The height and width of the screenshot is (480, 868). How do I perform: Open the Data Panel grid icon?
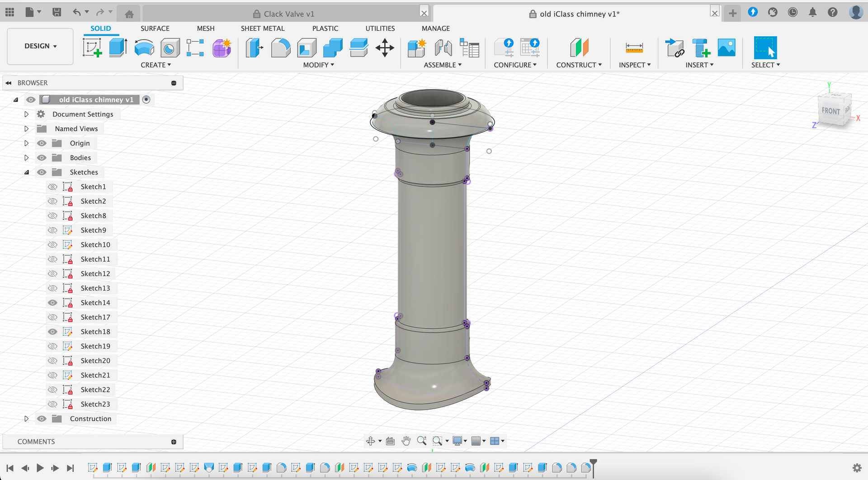(x=9, y=12)
